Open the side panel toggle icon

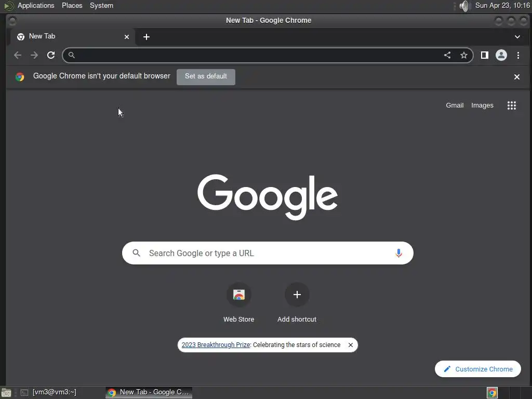point(485,55)
